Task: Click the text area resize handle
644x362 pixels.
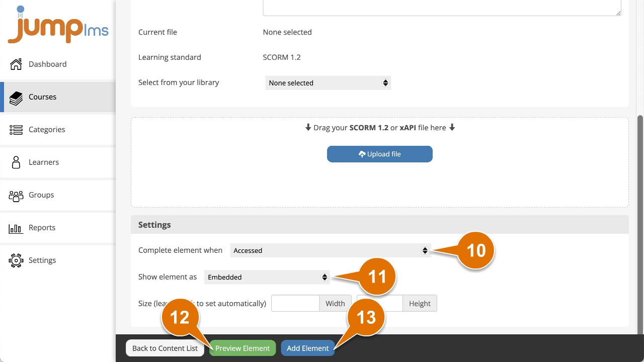Action: 618,13
